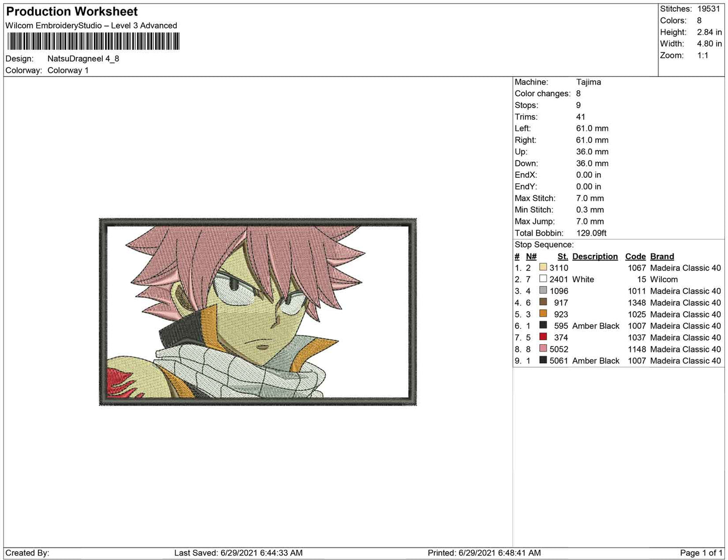Image resolution: width=728 pixels, height=560 pixels.
Task: Click the machine name 'Tajima'
Action: point(588,82)
